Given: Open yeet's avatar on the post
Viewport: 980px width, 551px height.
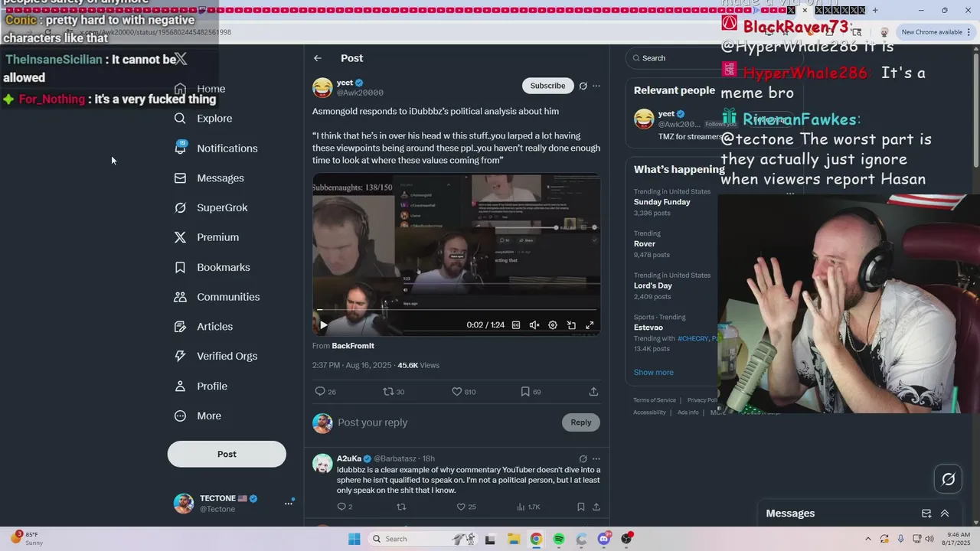Looking at the screenshot, I should pos(322,87).
